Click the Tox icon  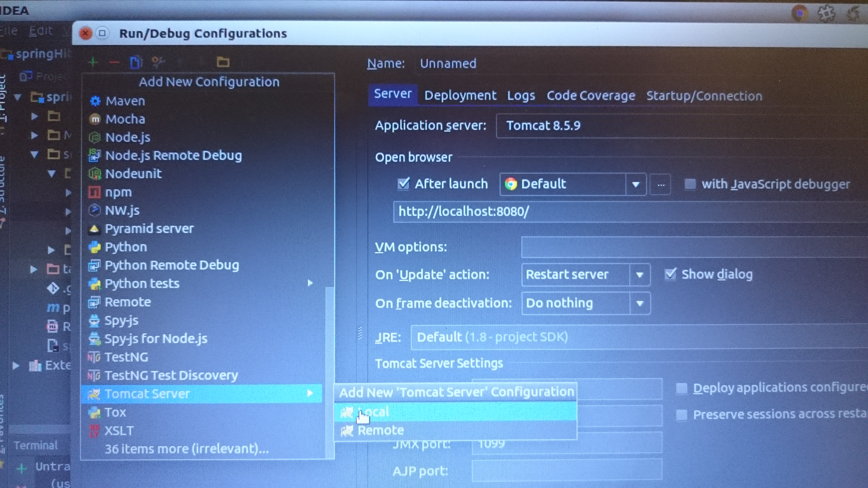(94, 413)
